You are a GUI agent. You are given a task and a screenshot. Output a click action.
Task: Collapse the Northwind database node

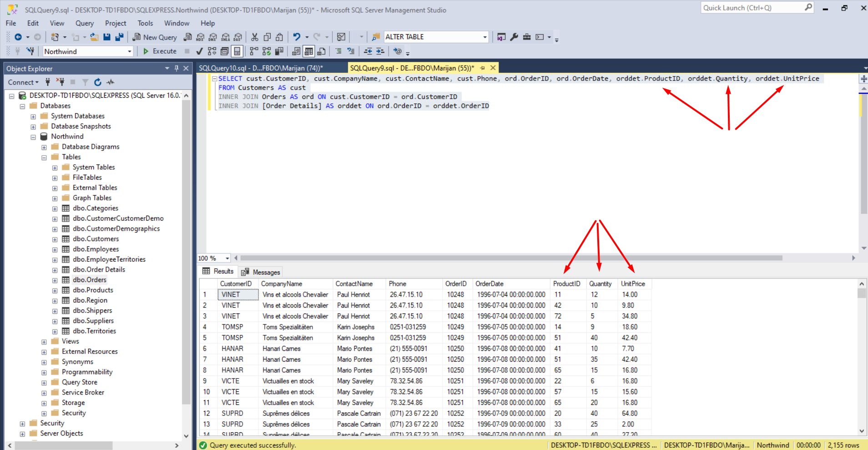click(x=33, y=137)
